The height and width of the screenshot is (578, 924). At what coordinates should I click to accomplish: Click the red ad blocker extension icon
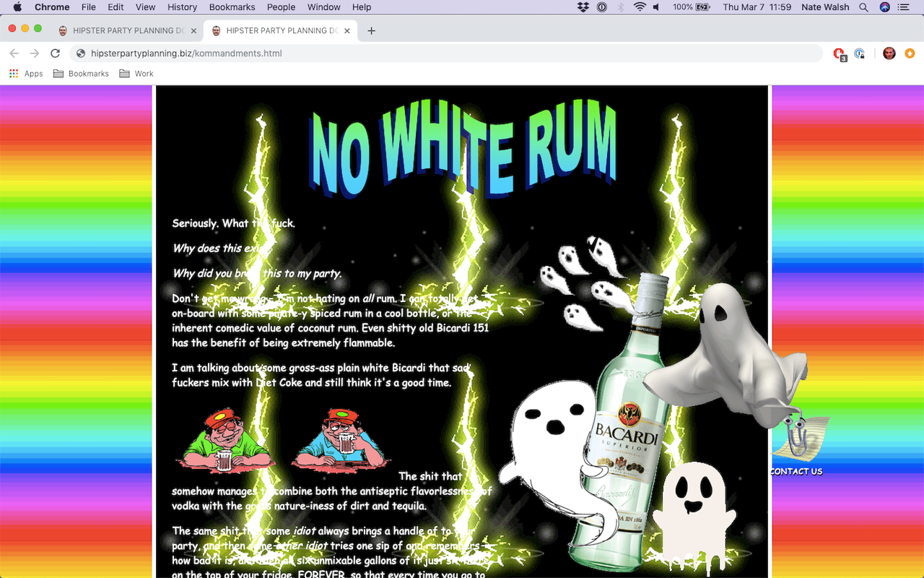click(839, 53)
